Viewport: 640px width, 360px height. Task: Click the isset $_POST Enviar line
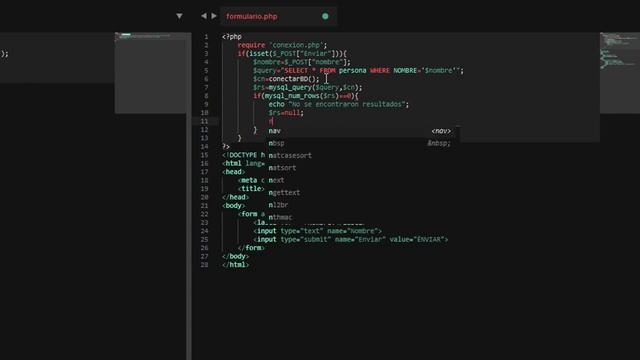click(x=292, y=54)
